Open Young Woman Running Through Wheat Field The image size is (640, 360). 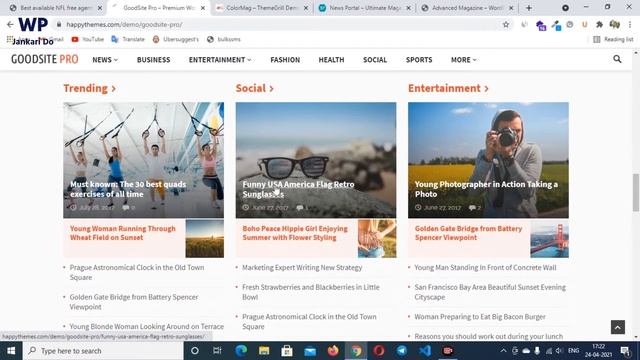(x=122, y=233)
